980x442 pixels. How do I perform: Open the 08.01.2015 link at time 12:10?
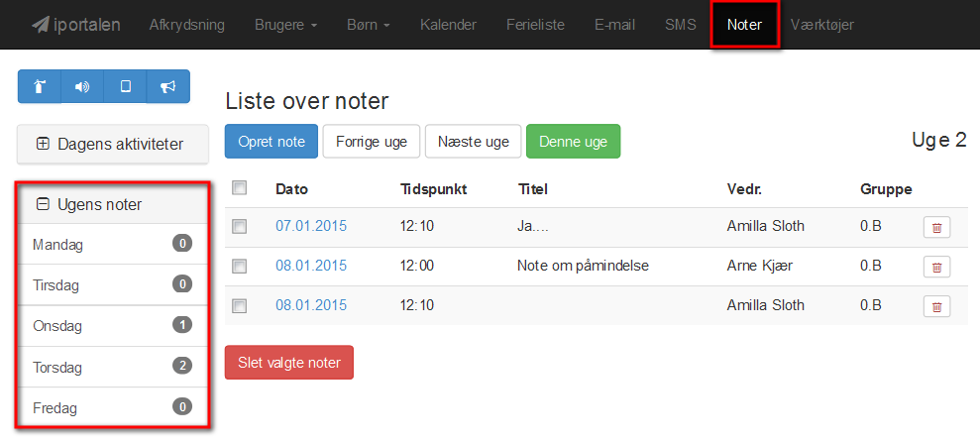tap(311, 305)
